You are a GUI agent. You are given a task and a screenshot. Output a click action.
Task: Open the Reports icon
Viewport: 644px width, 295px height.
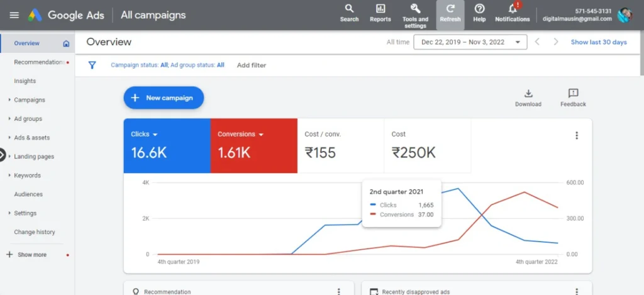pyautogui.click(x=380, y=9)
